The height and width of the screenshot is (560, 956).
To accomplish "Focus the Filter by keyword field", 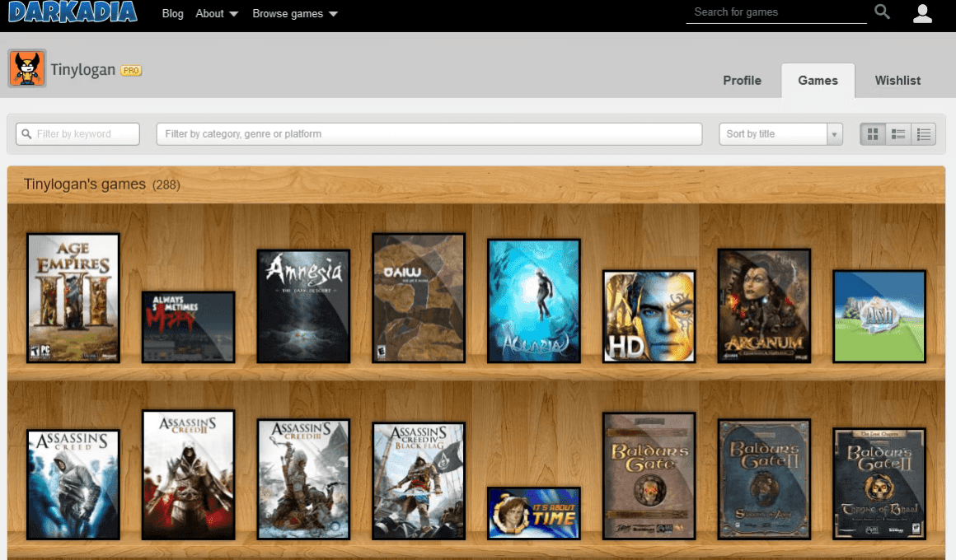I will pyautogui.click(x=77, y=134).
